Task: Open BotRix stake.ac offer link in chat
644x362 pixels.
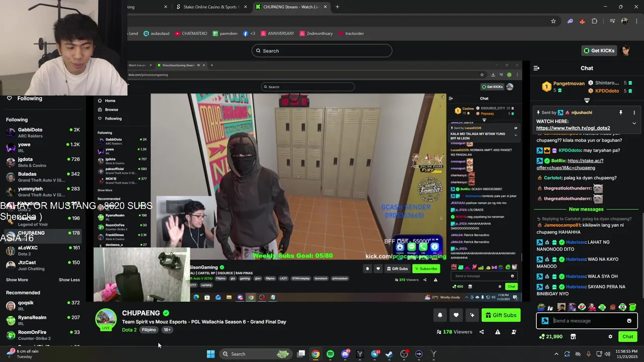Action: click(570, 164)
